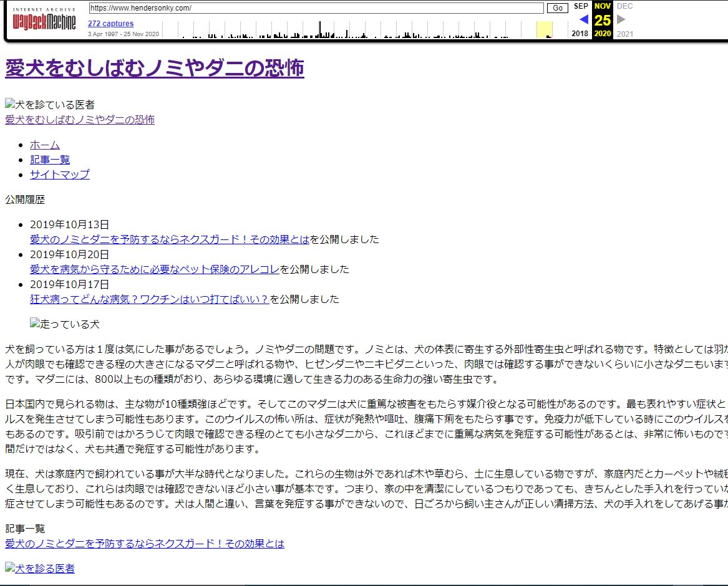728x586 pixels.
Task: Click the Wayback Machine logo
Action: pos(44,22)
